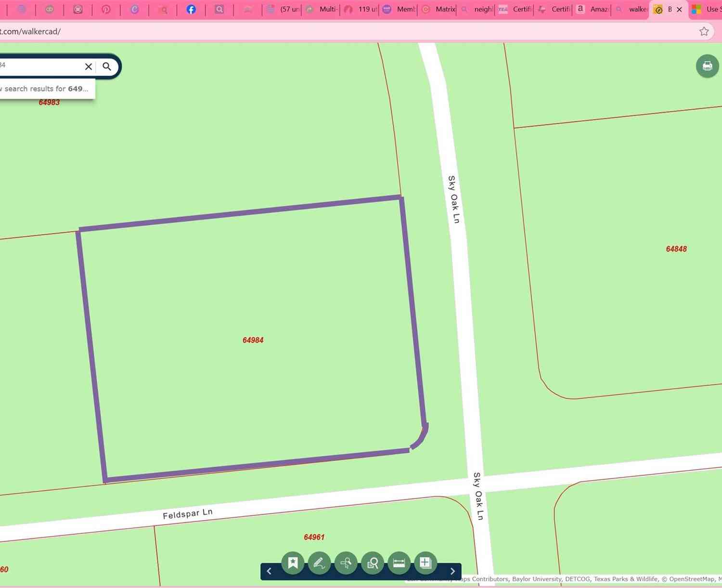This screenshot has width=722, height=588.
Task: Switch to the Matrix browser tab
Action: pyautogui.click(x=438, y=9)
